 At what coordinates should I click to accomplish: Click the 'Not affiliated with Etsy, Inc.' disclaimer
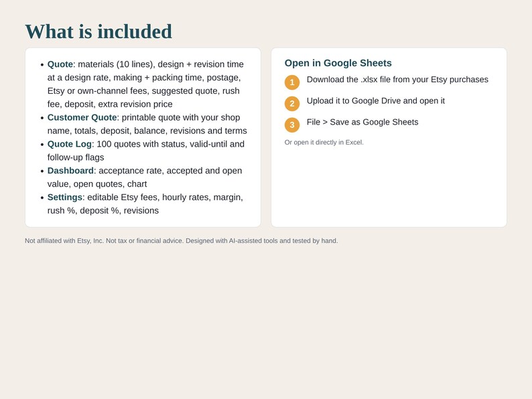click(181, 241)
